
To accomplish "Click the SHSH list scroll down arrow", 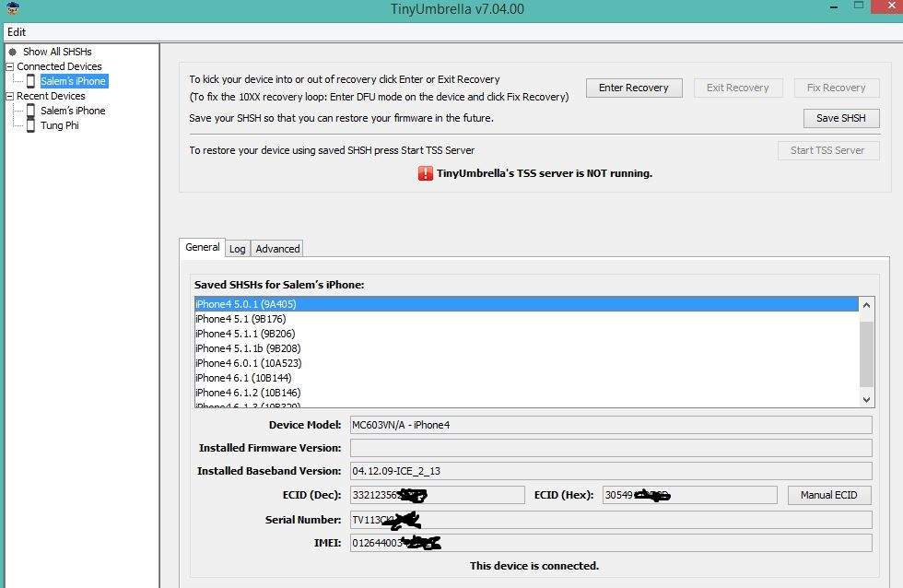I will pos(866,400).
